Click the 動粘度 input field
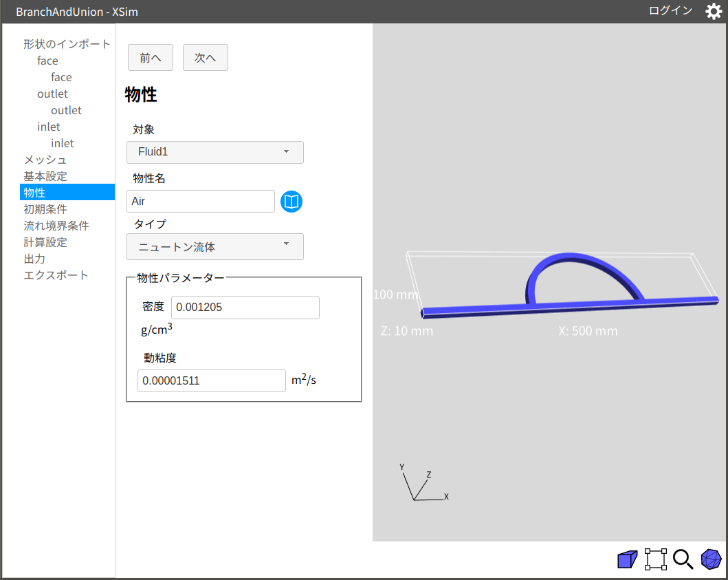 coord(211,380)
